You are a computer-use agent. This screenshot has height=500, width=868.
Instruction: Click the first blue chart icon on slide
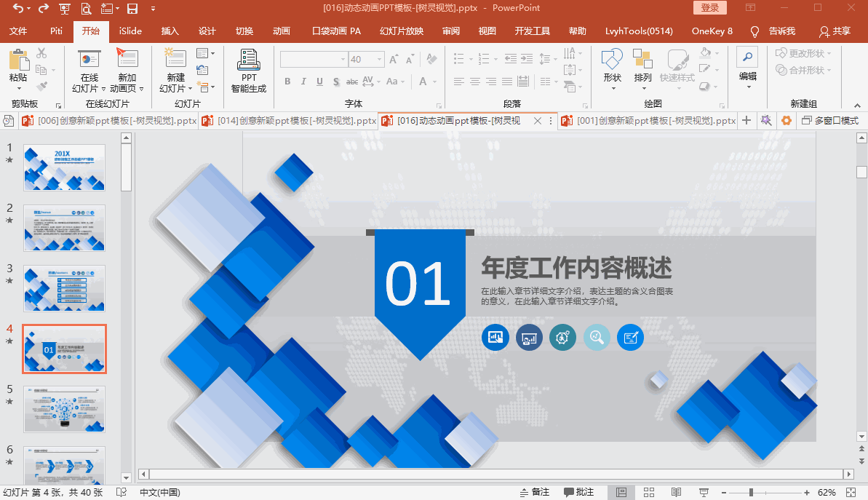coord(495,337)
